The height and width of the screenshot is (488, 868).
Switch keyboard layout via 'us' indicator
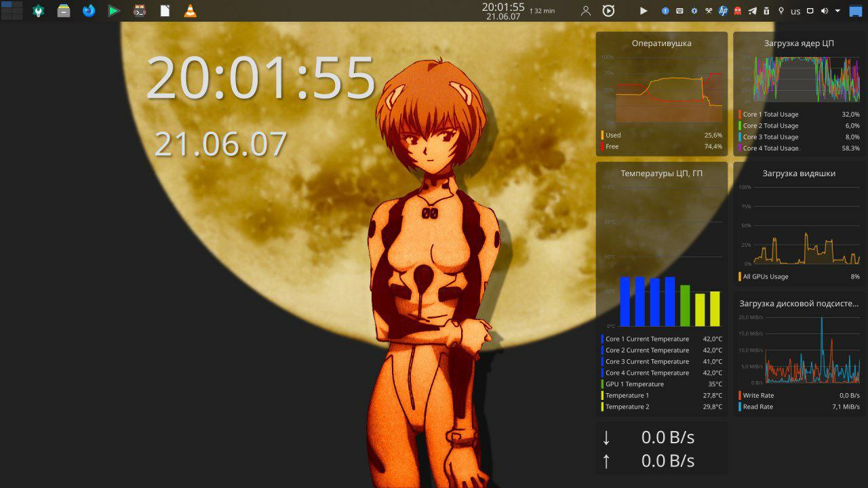point(795,12)
